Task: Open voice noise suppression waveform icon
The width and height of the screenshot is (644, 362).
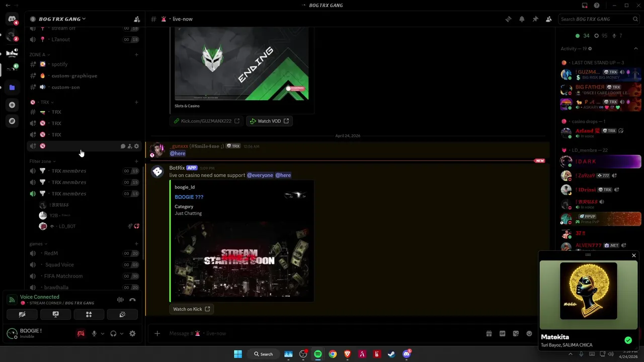Action: click(120, 300)
